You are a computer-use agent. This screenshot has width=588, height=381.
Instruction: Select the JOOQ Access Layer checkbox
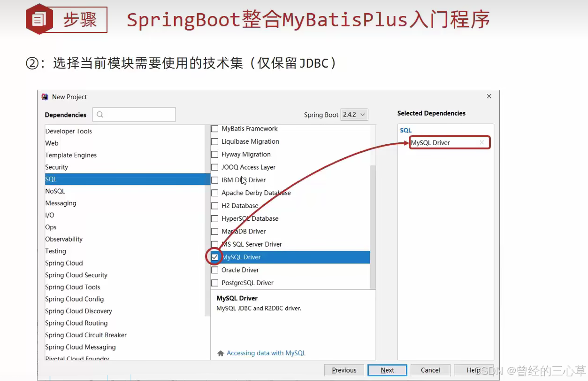coord(215,167)
